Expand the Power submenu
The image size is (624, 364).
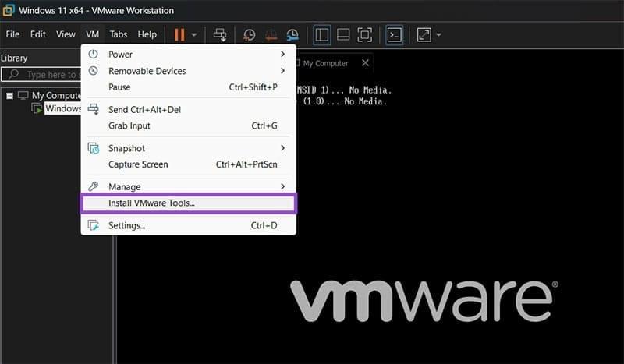(188, 54)
